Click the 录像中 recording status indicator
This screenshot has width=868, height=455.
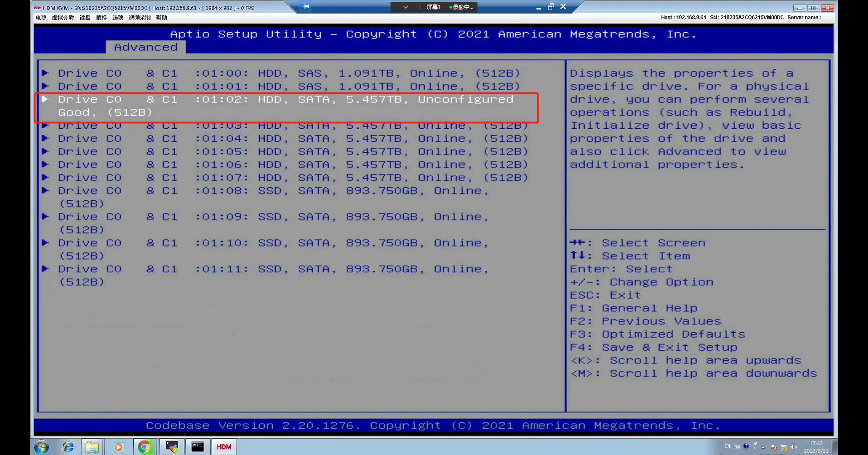click(461, 7)
